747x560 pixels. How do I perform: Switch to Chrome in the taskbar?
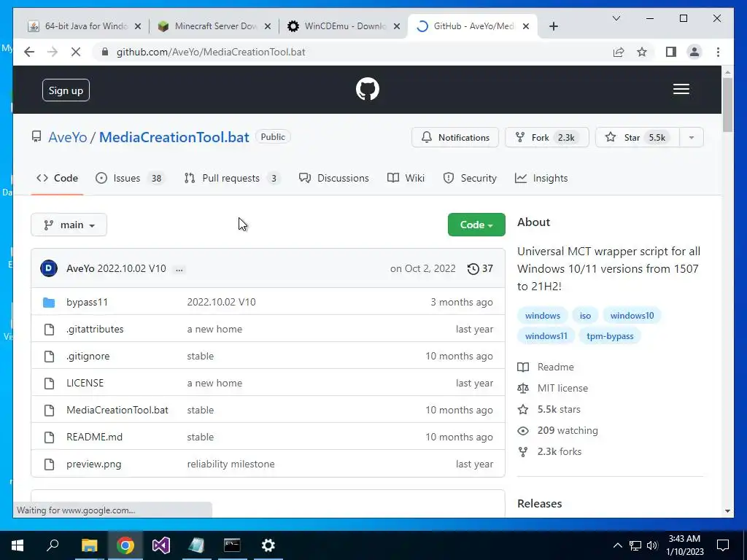[x=125, y=545]
